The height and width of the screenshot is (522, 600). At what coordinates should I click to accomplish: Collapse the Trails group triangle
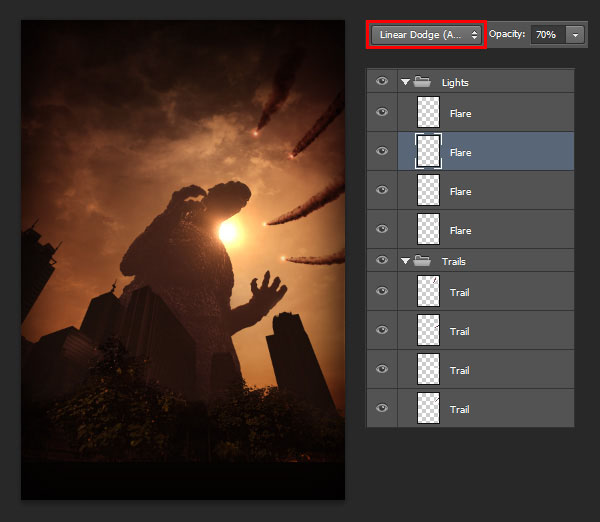pos(405,261)
